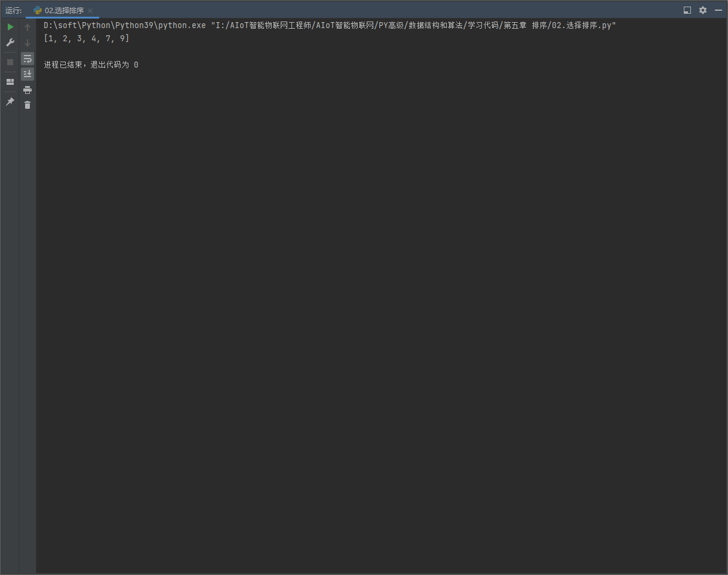Image resolution: width=728 pixels, height=575 pixels.
Task: Restore layout icon in left strip
Action: pyautogui.click(x=10, y=82)
